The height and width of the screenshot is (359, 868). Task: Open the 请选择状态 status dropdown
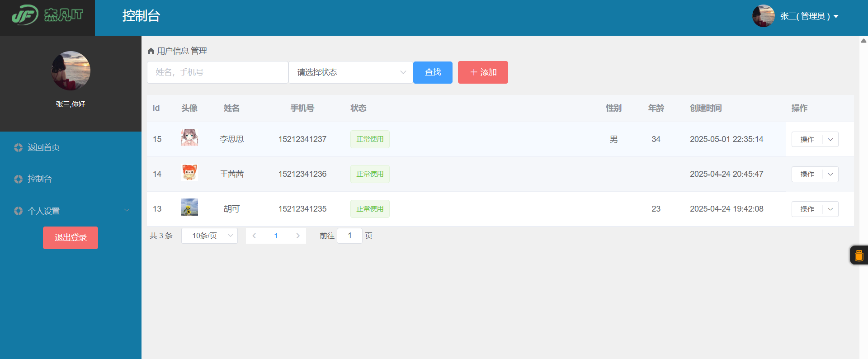[351, 72]
